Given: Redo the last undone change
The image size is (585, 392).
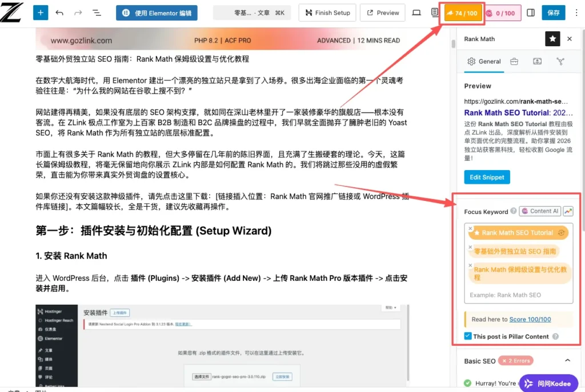Looking at the screenshot, I should pyautogui.click(x=78, y=13).
